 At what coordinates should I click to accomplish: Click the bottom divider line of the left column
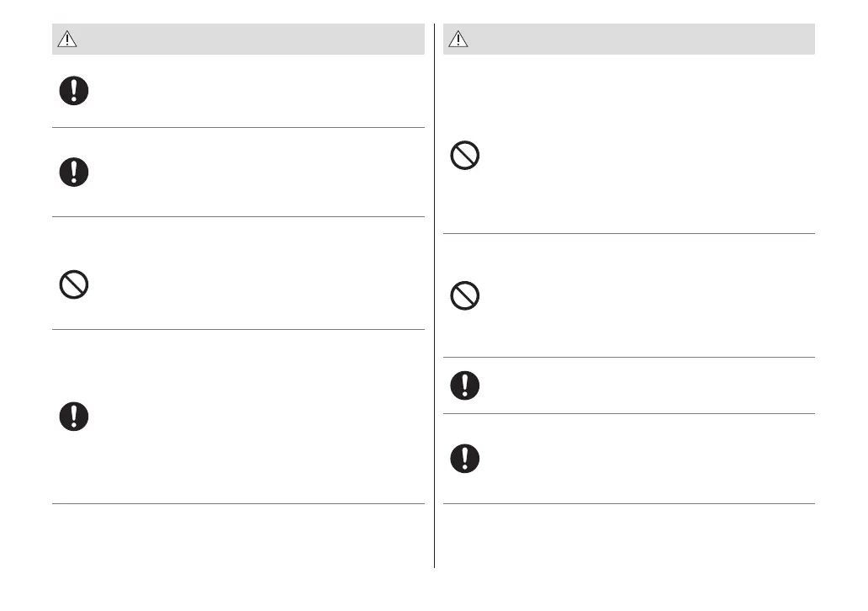pos(238,504)
